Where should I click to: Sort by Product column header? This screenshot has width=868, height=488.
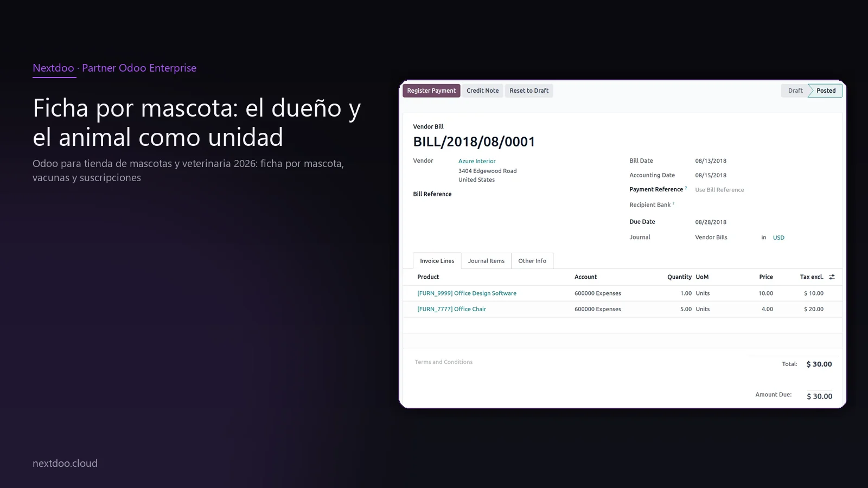pos(428,277)
